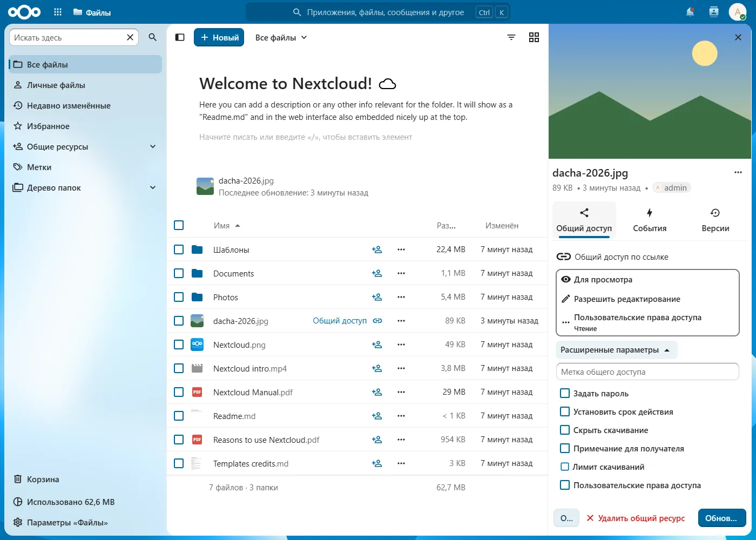Image resolution: width=756 pixels, height=540 pixels.
Task: Click the Метка общего доступа input field
Action: 647,372
